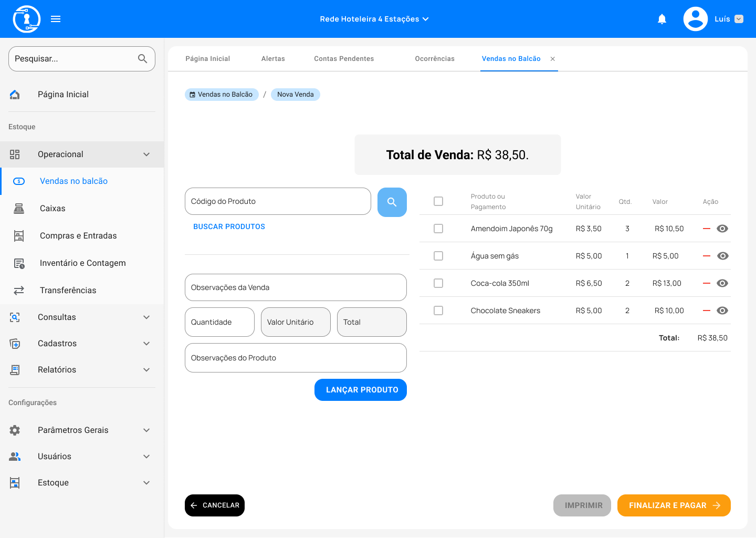This screenshot has width=756, height=538.
Task: Click the blue product search magnifier button
Action: 392,202
